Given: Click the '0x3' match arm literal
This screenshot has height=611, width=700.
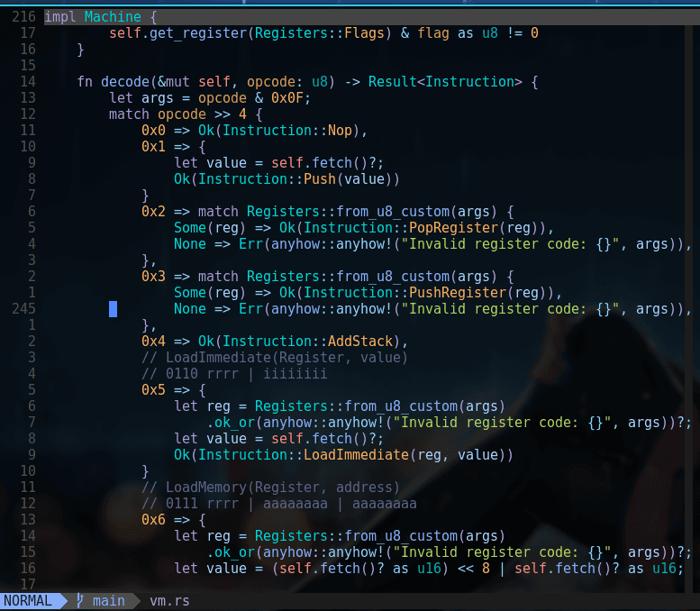Looking at the screenshot, I should click(153, 277).
